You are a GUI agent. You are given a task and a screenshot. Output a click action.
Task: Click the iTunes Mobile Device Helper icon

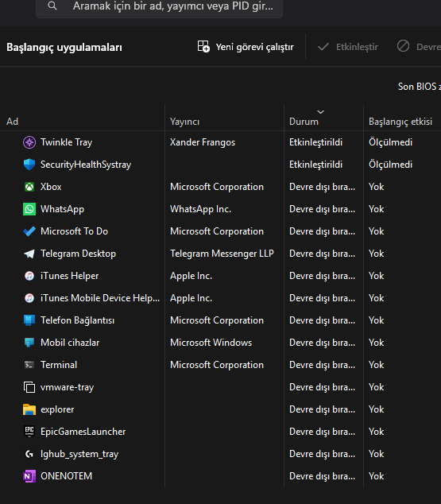[x=29, y=298]
